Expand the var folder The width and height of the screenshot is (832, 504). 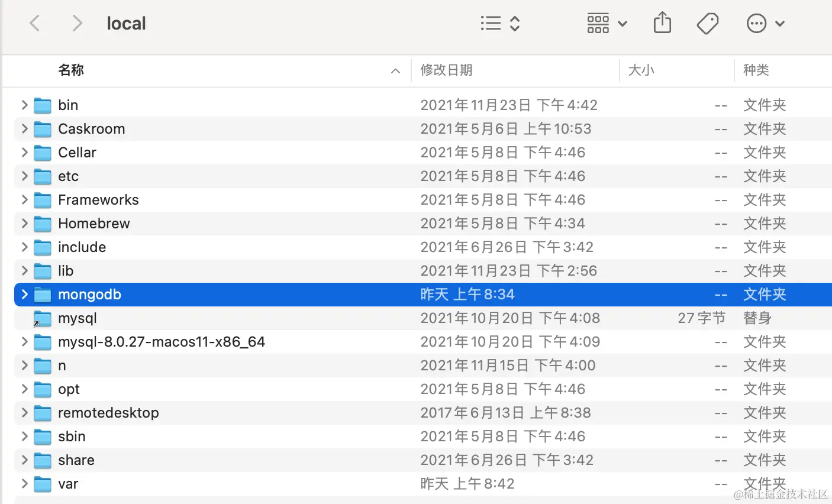24,484
